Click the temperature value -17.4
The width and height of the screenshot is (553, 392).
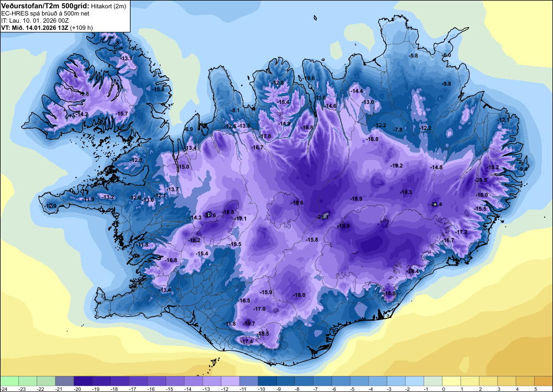click(x=247, y=341)
